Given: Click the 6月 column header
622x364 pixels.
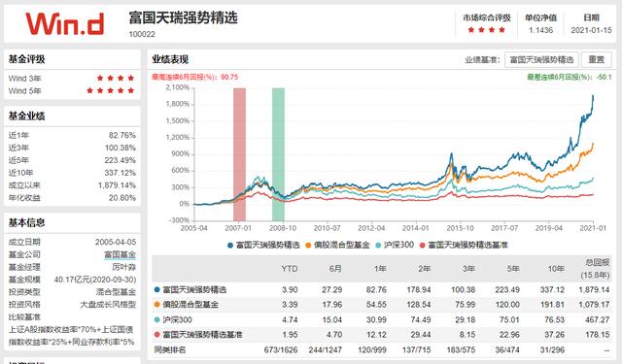Looking at the screenshot, I should [335, 269].
